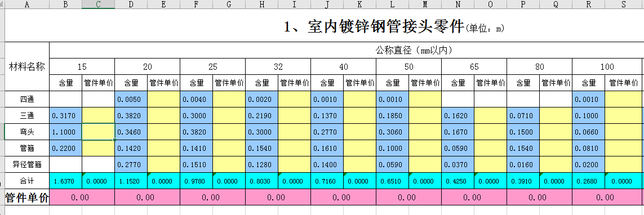Select column header A
The height and width of the screenshot is (215, 644).
26,5
